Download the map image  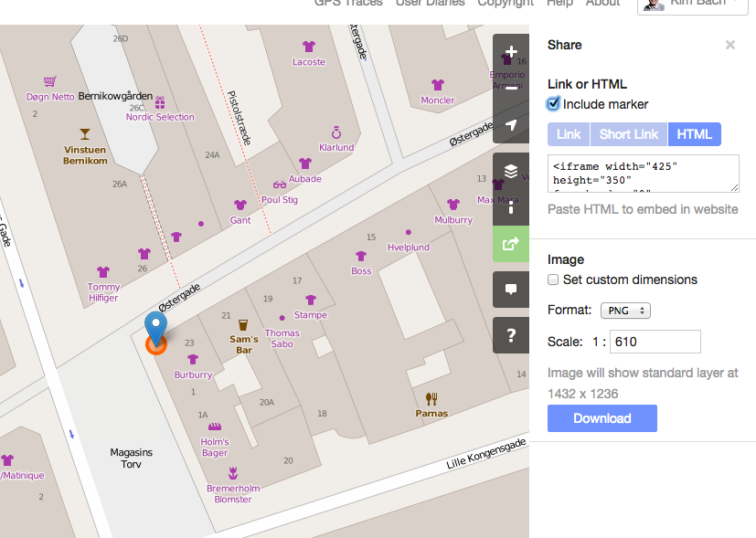coord(602,418)
